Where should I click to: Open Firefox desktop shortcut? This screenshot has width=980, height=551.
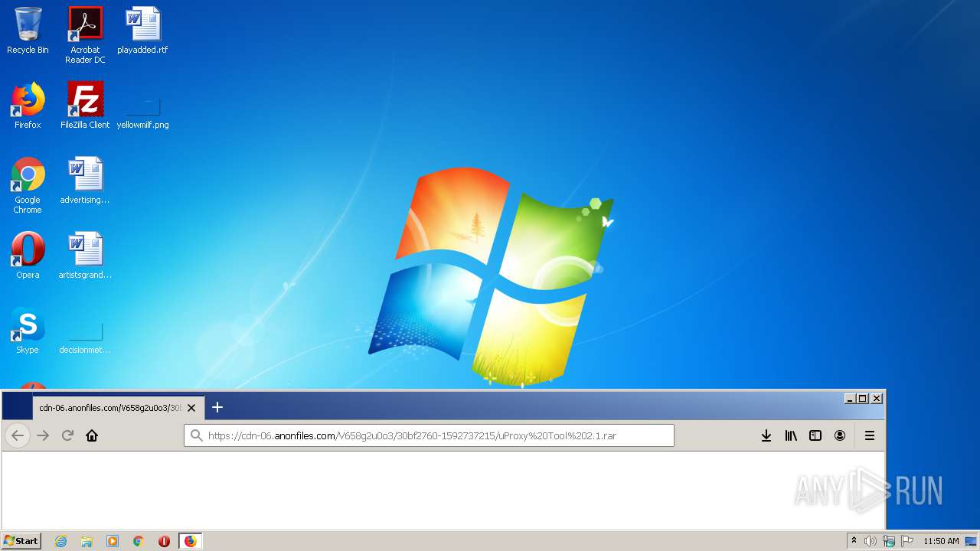[28, 106]
